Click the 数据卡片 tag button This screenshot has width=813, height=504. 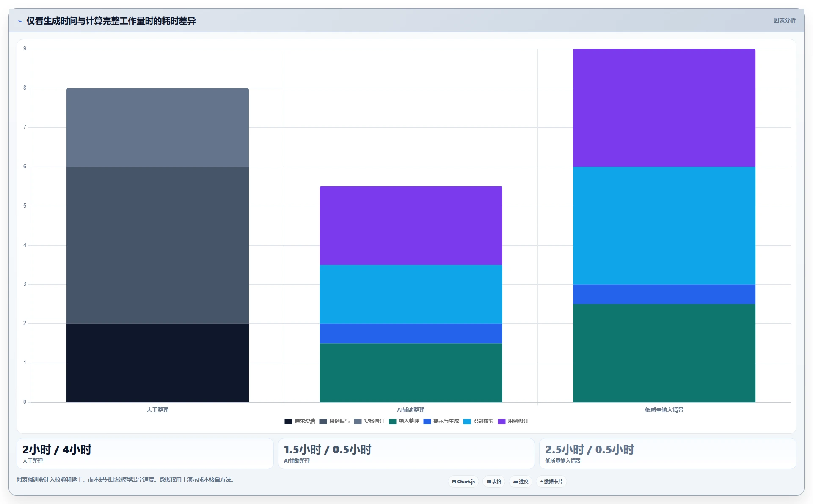(551, 482)
